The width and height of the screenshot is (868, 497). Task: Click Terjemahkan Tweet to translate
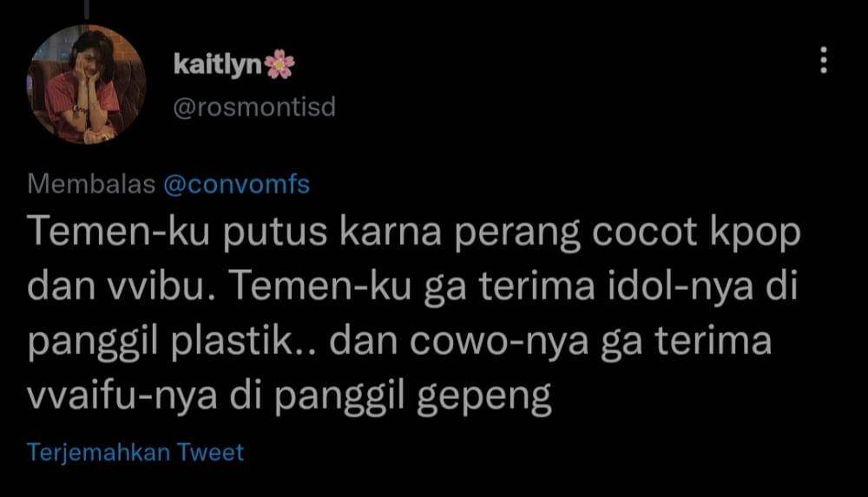click(135, 453)
